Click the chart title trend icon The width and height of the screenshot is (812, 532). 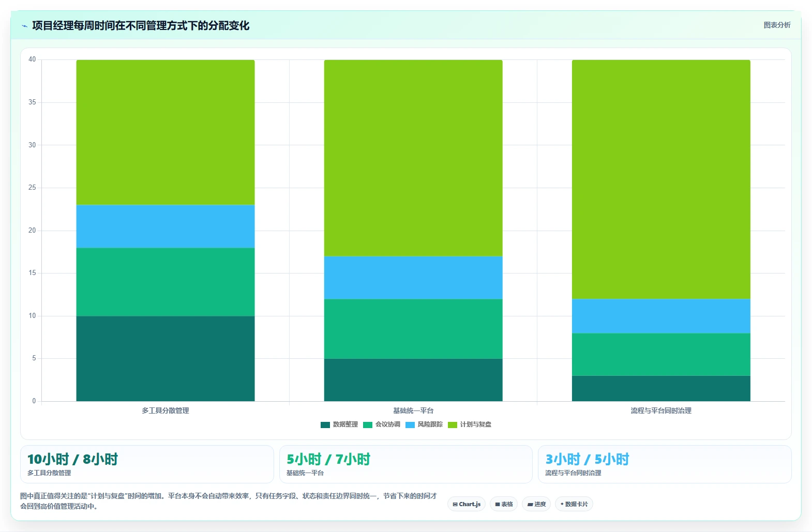click(24, 26)
